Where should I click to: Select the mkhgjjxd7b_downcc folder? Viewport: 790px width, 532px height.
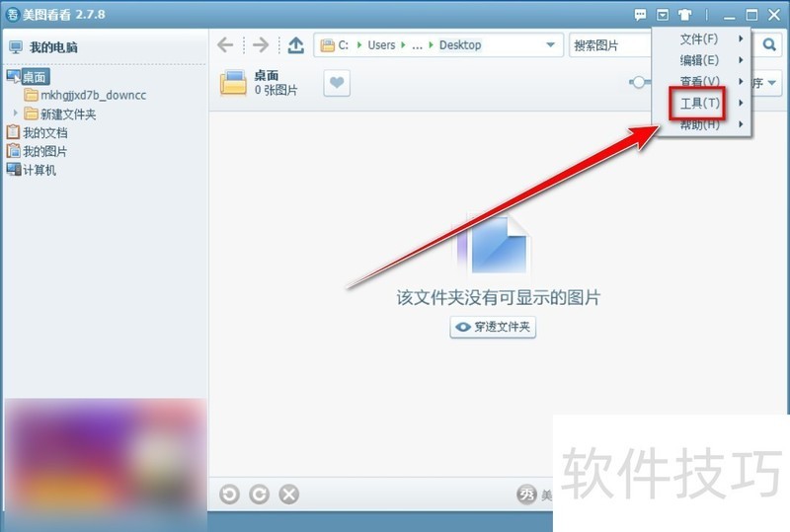(85, 95)
